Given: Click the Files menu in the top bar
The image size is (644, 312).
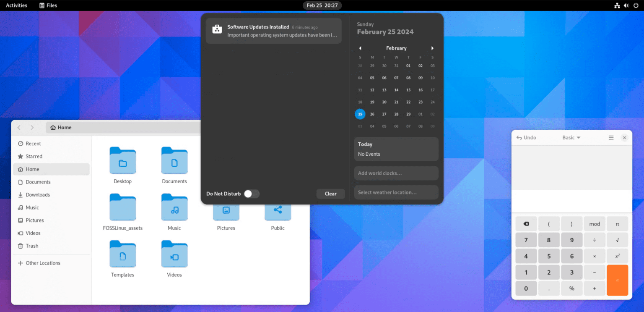Looking at the screenshot, I should [48, 5].
